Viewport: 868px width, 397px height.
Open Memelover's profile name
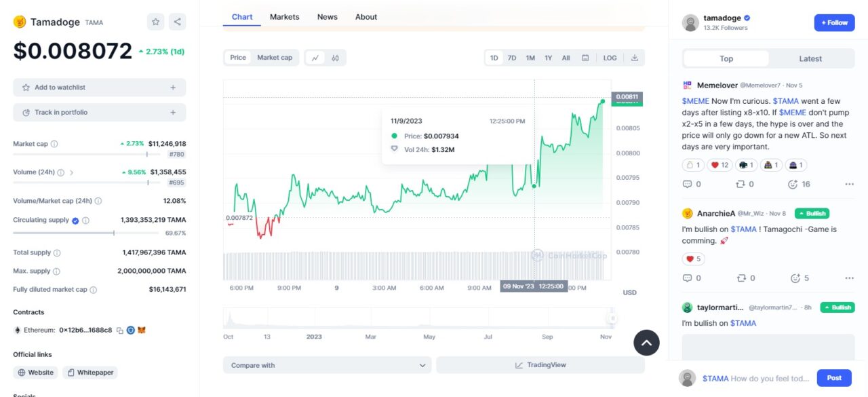pos(717,86)
